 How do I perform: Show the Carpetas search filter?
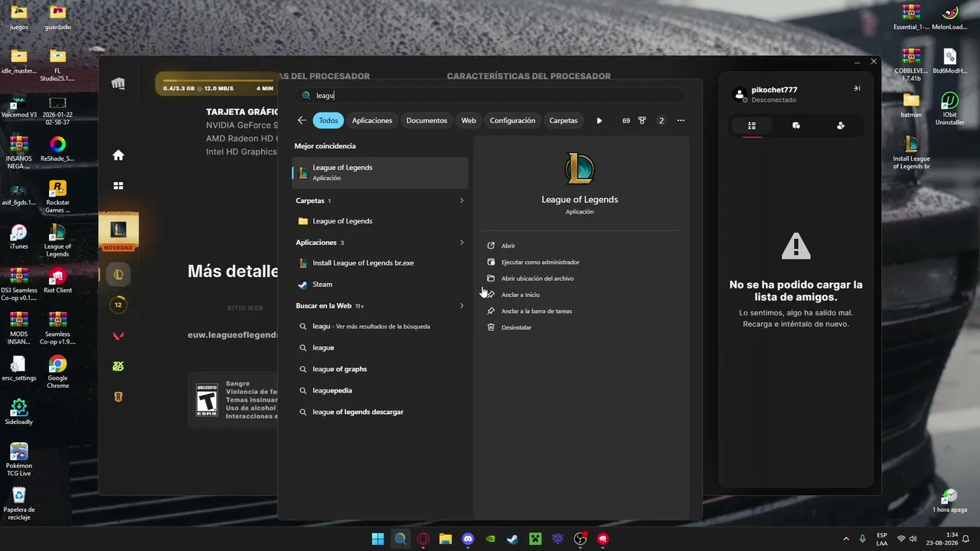coord(563,120)
